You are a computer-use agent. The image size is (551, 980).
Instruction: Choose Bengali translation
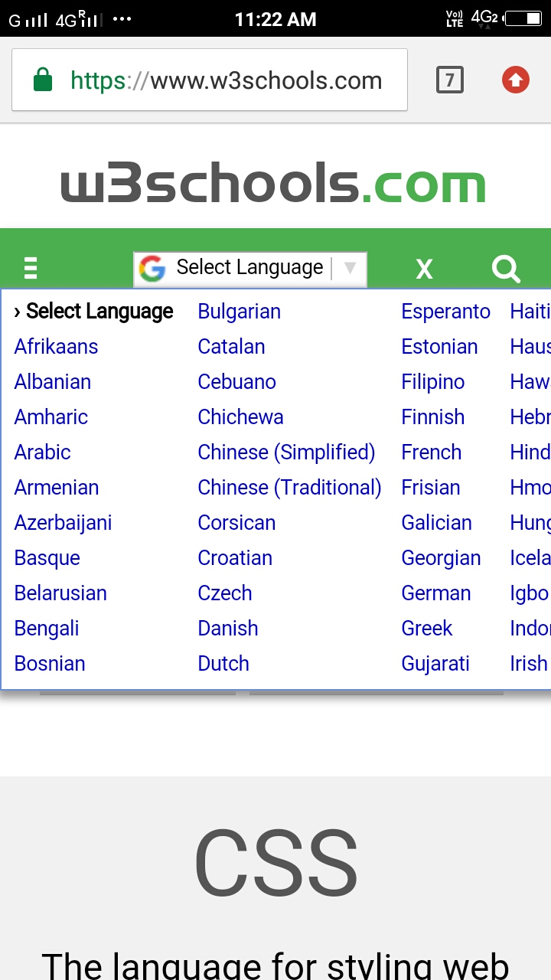click(47, 629)
